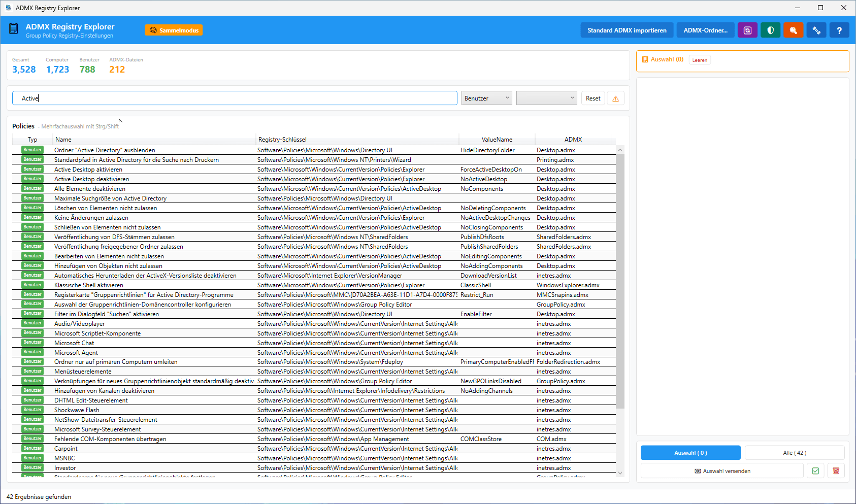
Task: Click the green shield icon button
Action: point(770,30)
